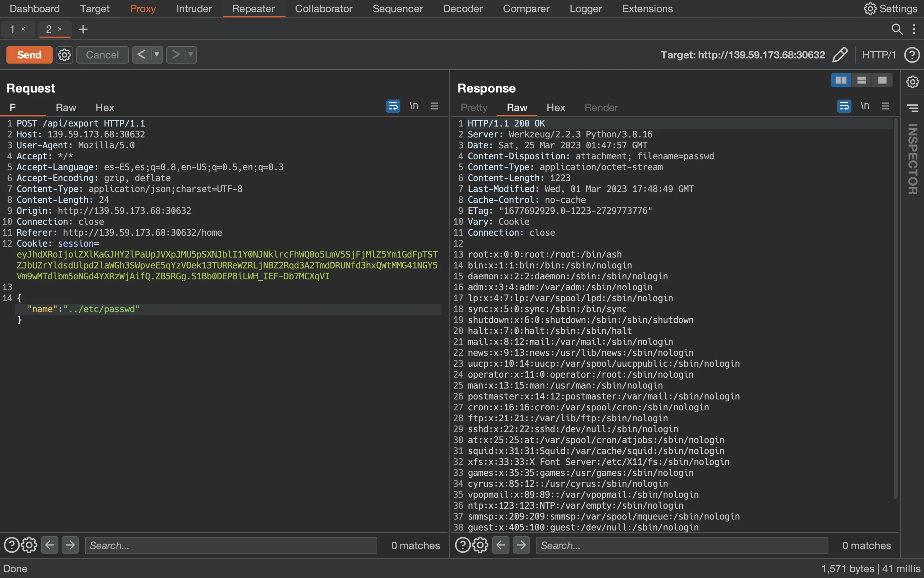Open the Extensions tab
This screenshot has height=578, width=924.
tap(647, 8)
